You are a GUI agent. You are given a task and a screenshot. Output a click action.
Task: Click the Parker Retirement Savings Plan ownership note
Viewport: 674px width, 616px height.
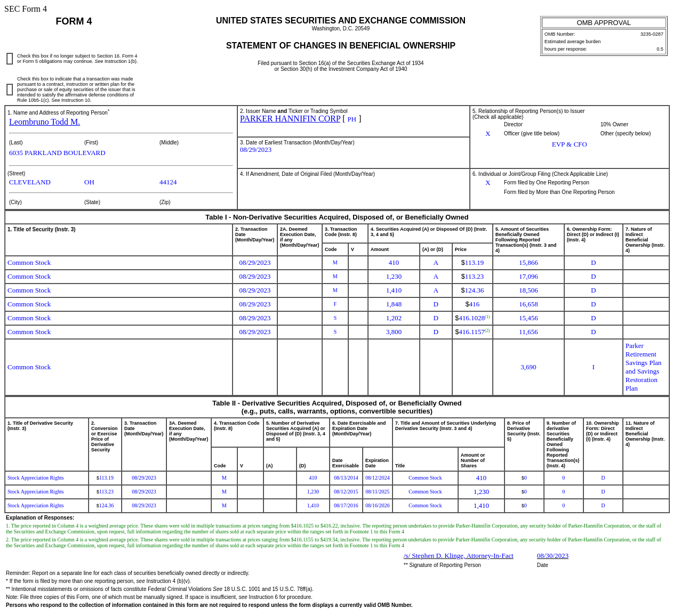[x=644, y=367]
